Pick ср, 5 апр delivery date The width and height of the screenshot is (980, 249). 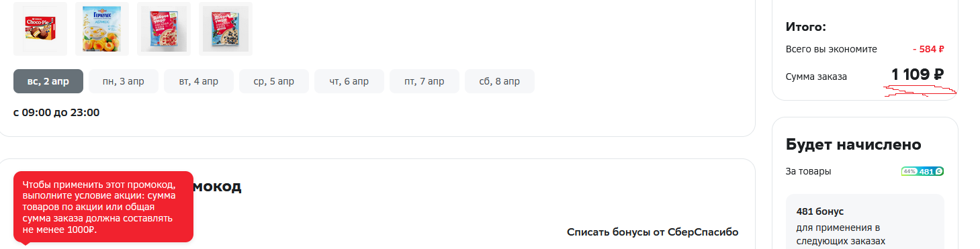[x=274, y=81]
